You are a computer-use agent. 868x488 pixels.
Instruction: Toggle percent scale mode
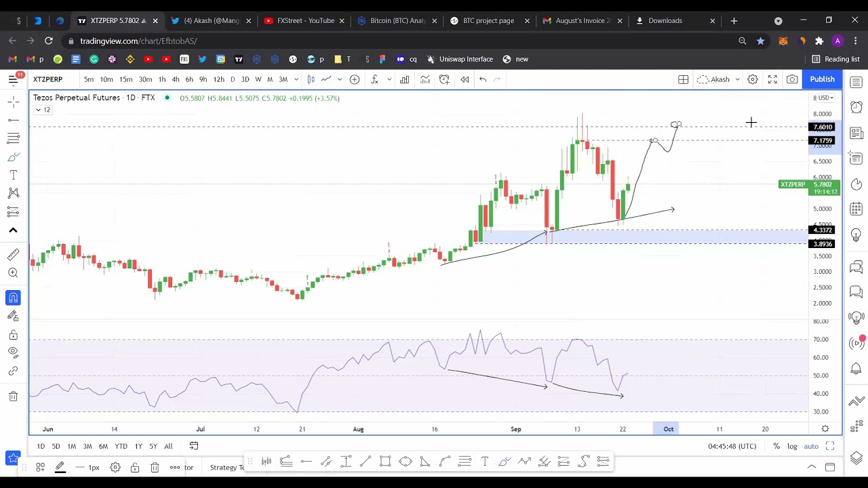[x=776, y=446]
